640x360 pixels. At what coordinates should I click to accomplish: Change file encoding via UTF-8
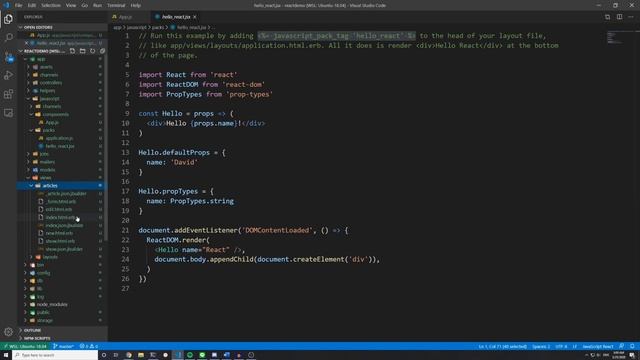click(x=561, y=346)
